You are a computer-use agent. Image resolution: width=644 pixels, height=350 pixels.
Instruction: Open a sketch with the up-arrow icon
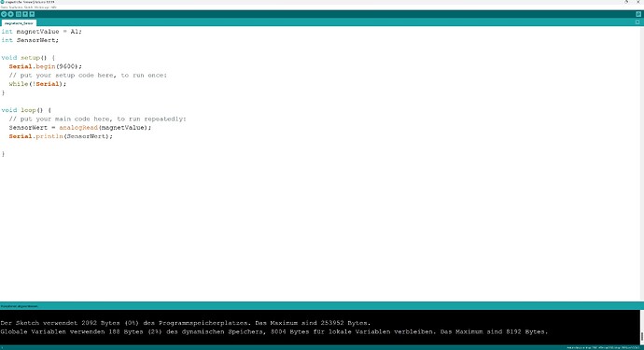[25, 14]
